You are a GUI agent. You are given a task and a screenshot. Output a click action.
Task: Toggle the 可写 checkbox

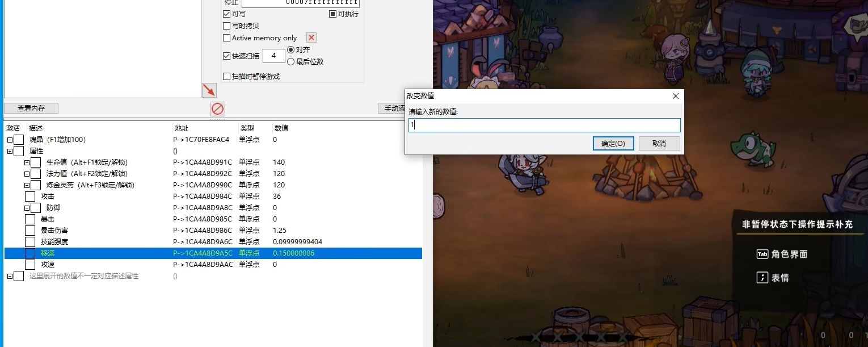pyautogui.click(x=227, y=14)
